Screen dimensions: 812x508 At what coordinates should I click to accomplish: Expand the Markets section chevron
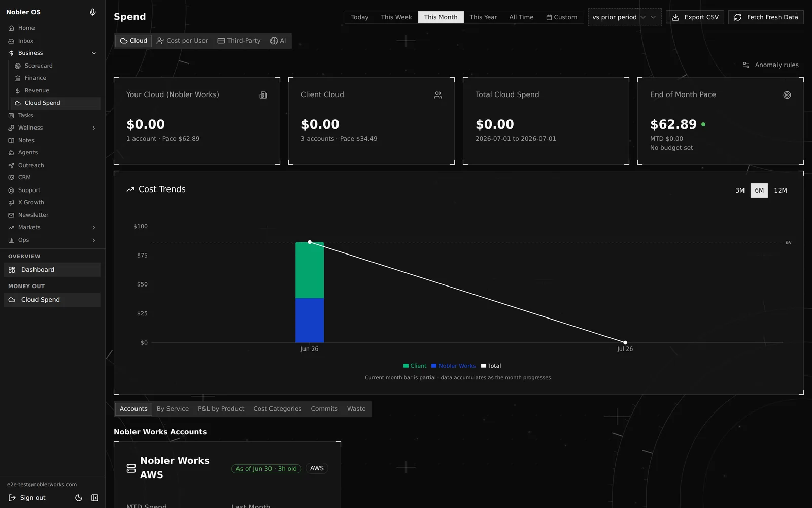tap(94, 228)
